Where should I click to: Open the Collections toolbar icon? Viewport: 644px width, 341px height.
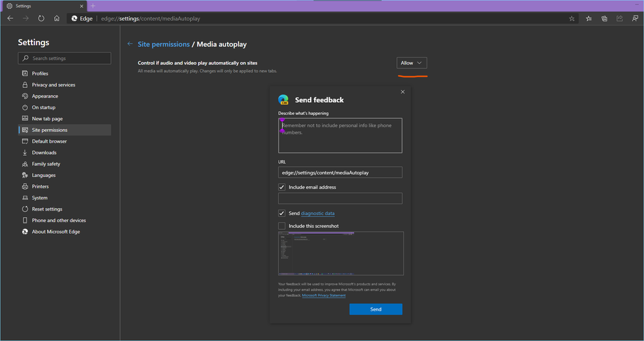click(x=604, y=19)
